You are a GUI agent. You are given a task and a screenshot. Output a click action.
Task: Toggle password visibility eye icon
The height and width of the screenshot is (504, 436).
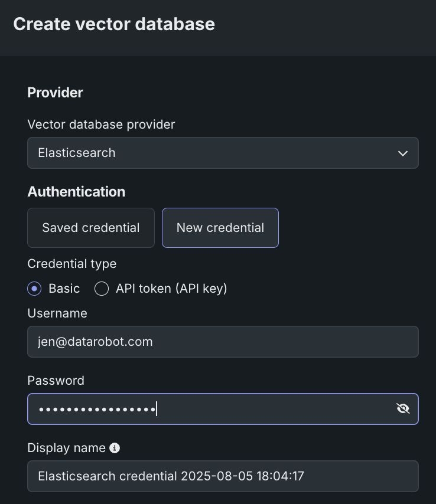point(403,409)
